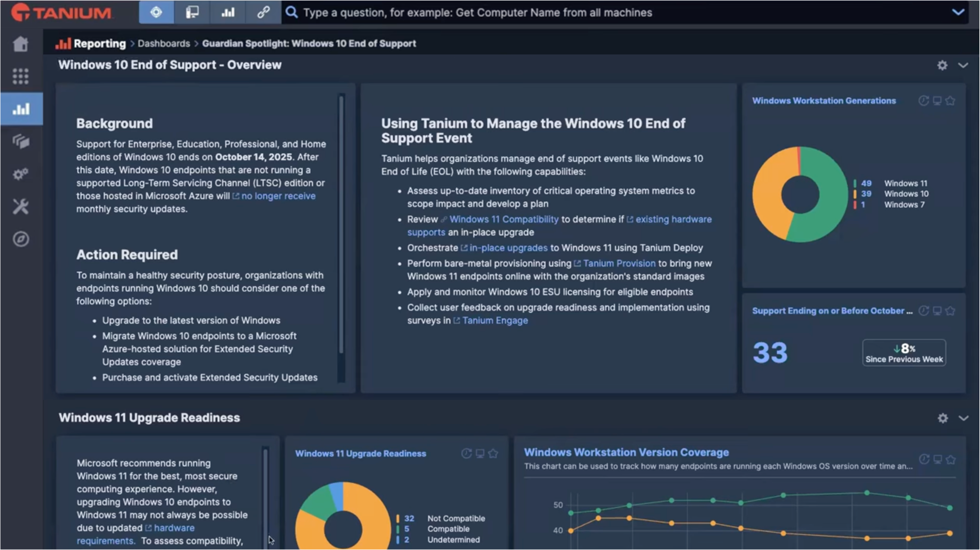Click the last green data point on line chart

(x=949, y=508)
